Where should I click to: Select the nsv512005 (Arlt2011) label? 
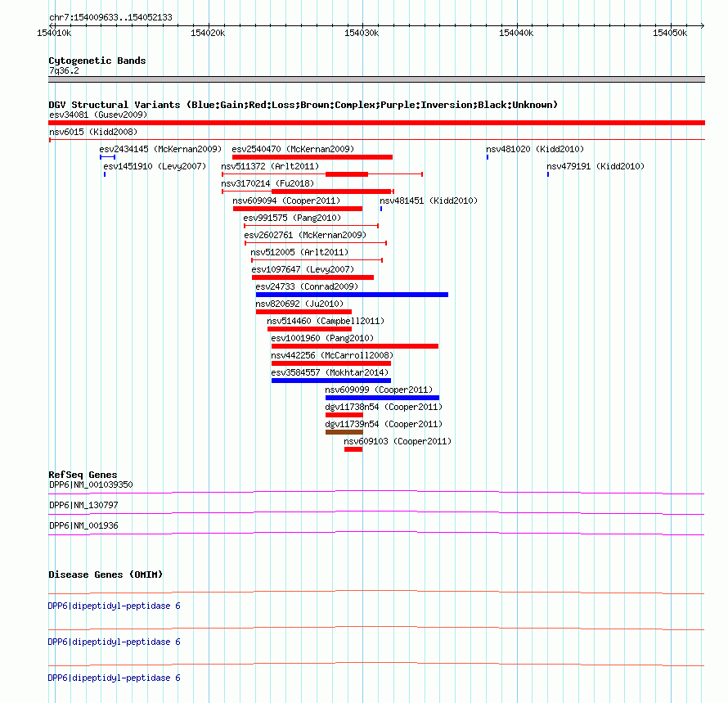(299, 252)
